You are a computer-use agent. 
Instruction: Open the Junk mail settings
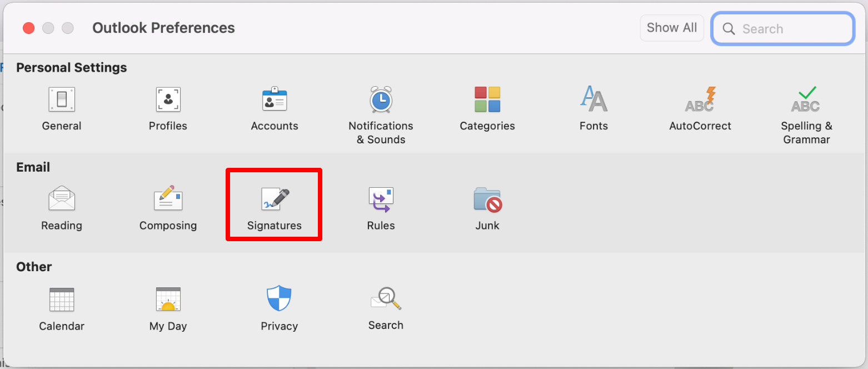click(x=487, y=205)
